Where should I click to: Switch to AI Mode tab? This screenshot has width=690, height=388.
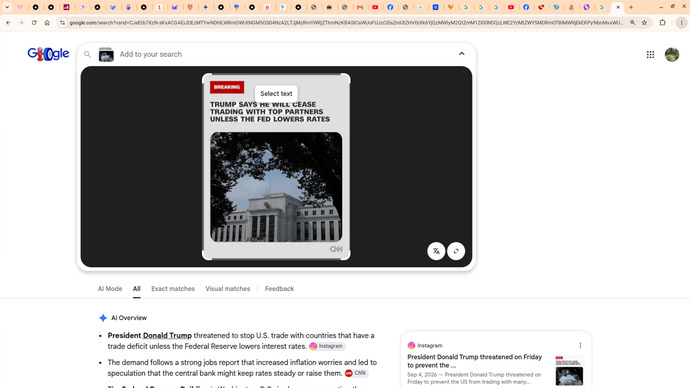[110, 289]
